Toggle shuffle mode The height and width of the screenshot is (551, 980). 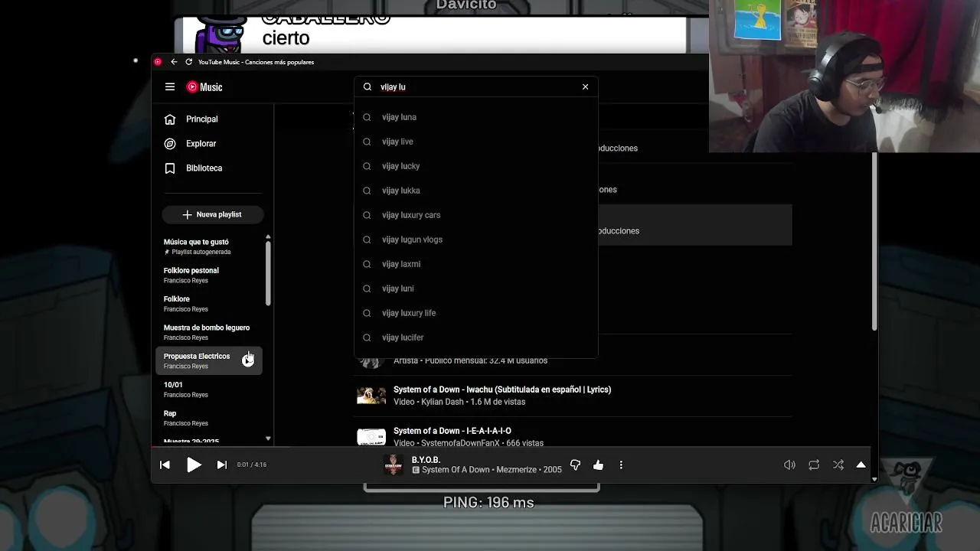(x=838, y=465)
